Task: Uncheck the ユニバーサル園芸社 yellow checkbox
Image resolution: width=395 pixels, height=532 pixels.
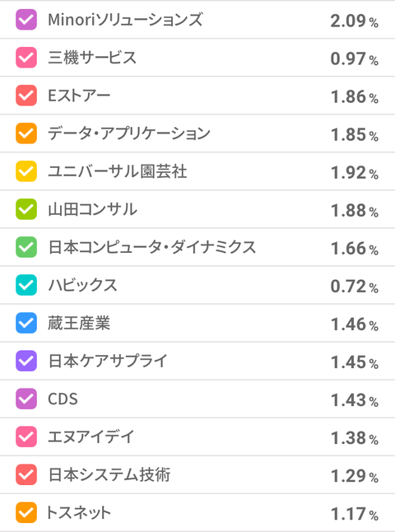Action: pos(26,171)
